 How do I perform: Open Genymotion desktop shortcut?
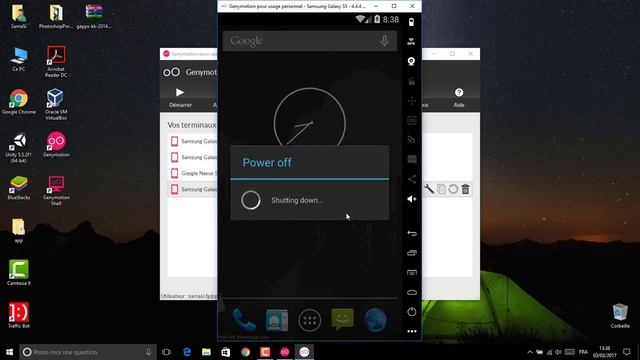(56, 144)
